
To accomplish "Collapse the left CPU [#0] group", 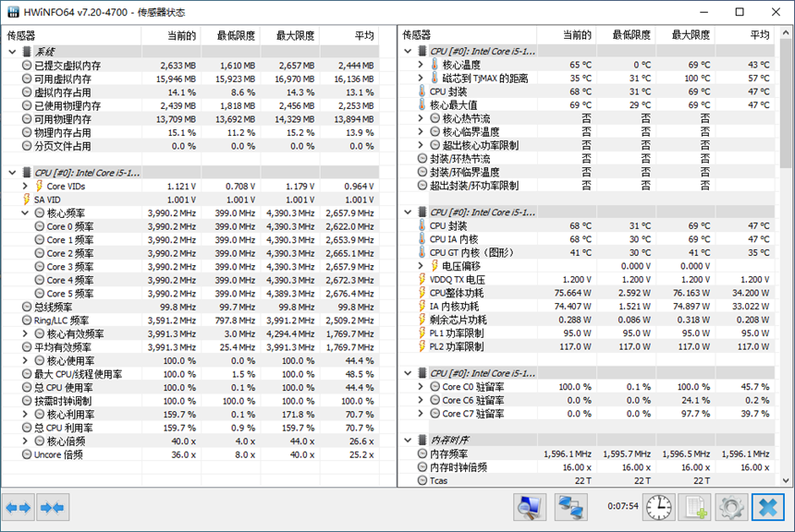I will click(x=13, y=173).
